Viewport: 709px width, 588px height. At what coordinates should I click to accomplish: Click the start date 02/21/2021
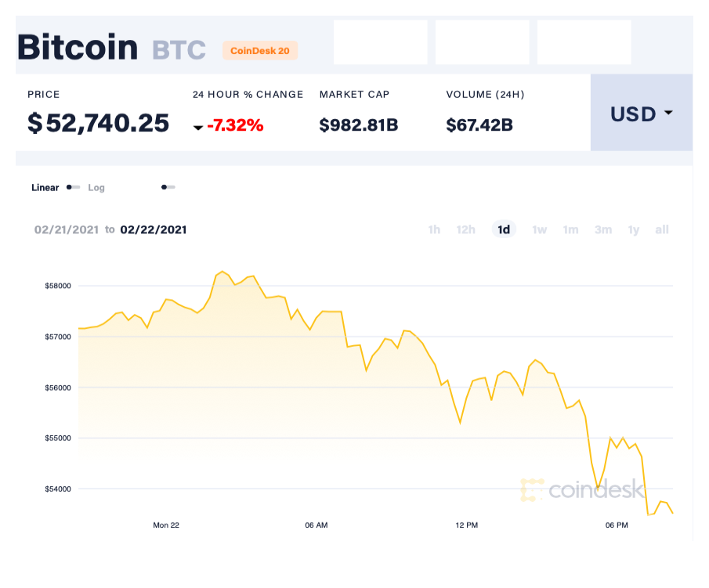(67, 230)
